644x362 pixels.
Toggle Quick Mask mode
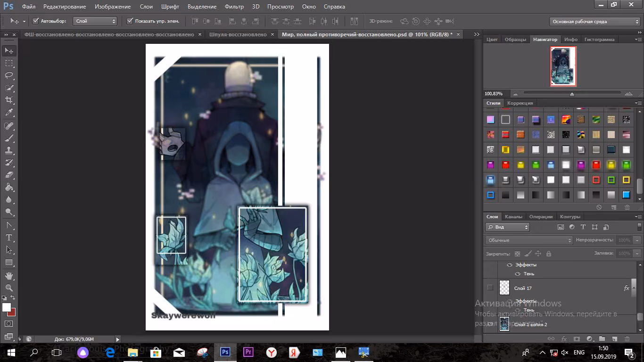click(9, 324)
